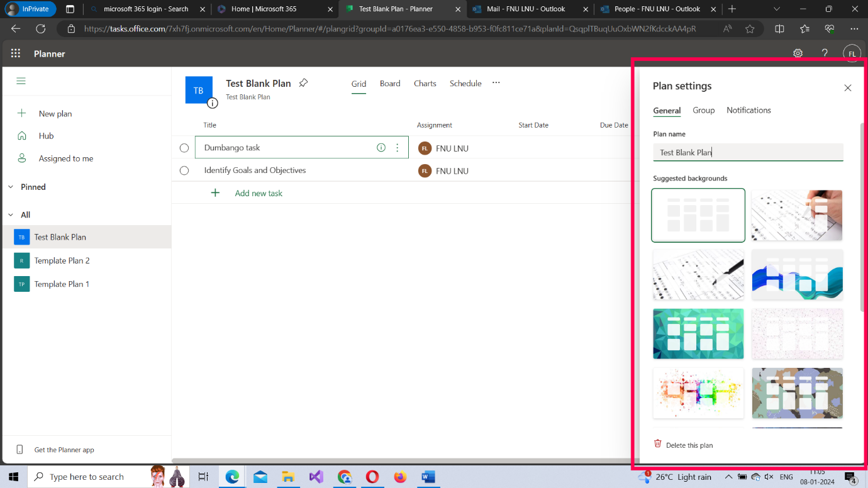Screen dimensions: 868x488
Task: Click the Add new task plus icon
Action: pos(215,193)
